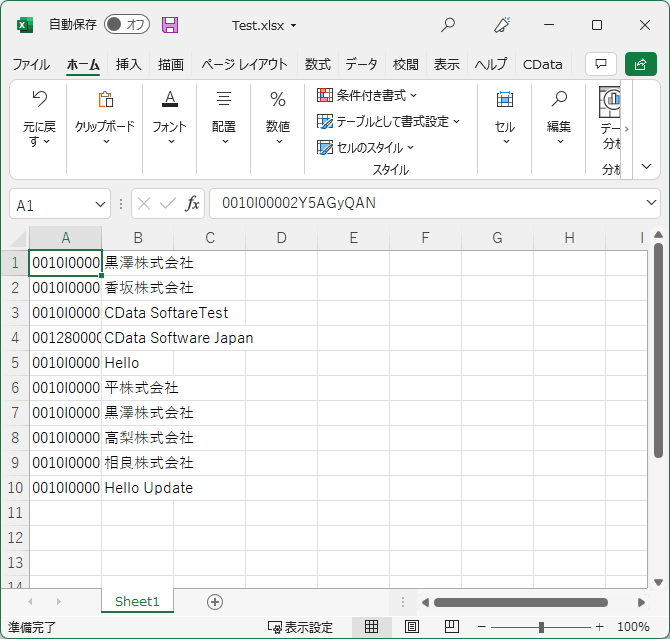670x639 pixels.
Task: Click the zoom slider handle
Action: point(541,627)
